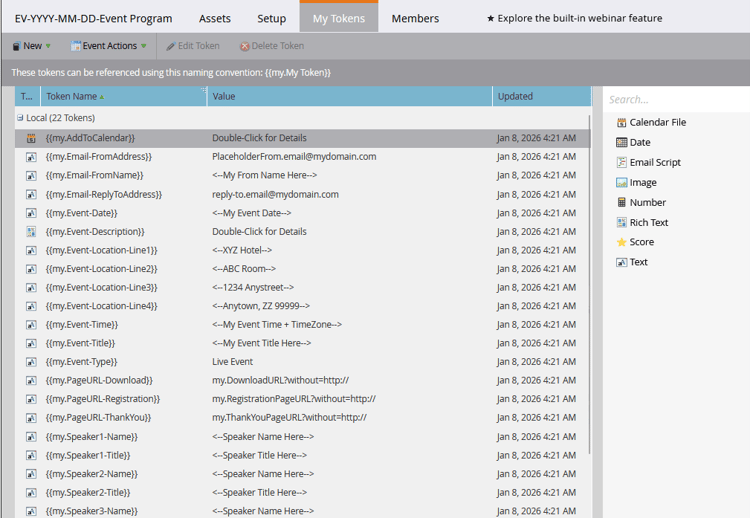Click the text icon beside my.Email-ReplyToAddress
750x518 pixels.
coord(31,195)
